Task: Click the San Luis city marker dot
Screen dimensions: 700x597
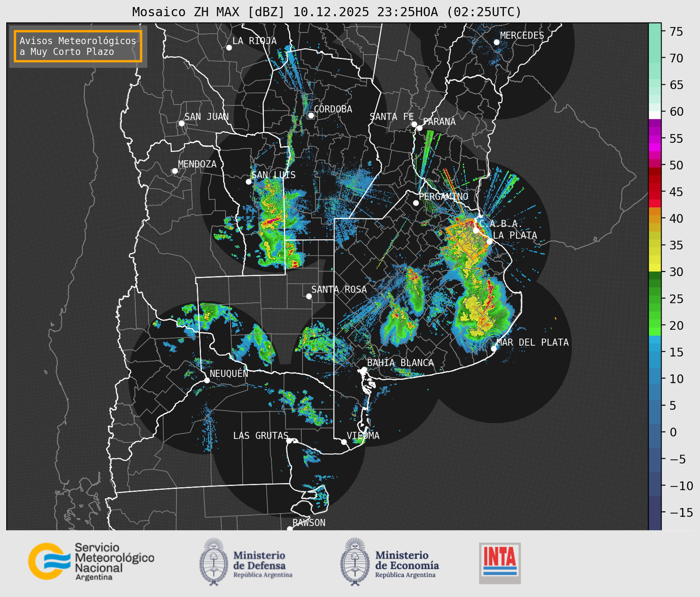Action: coord(249,182)
